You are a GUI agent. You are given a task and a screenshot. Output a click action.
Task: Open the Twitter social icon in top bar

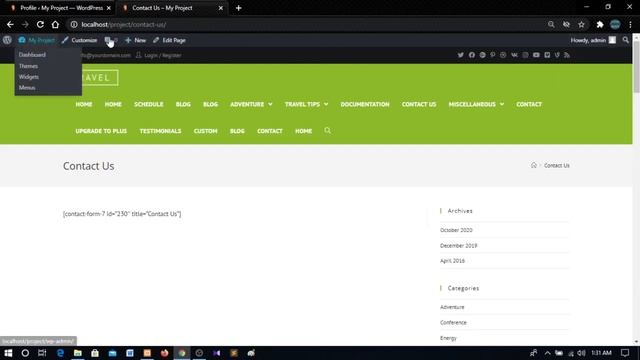point(460,55)
